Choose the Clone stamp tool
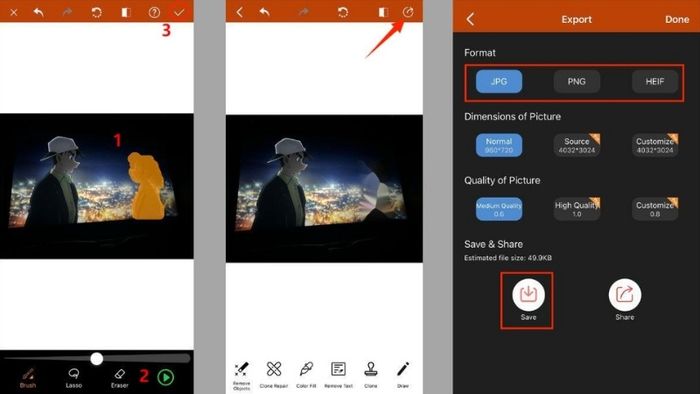This screenshot has width=700, height=394. pos(371,375)
